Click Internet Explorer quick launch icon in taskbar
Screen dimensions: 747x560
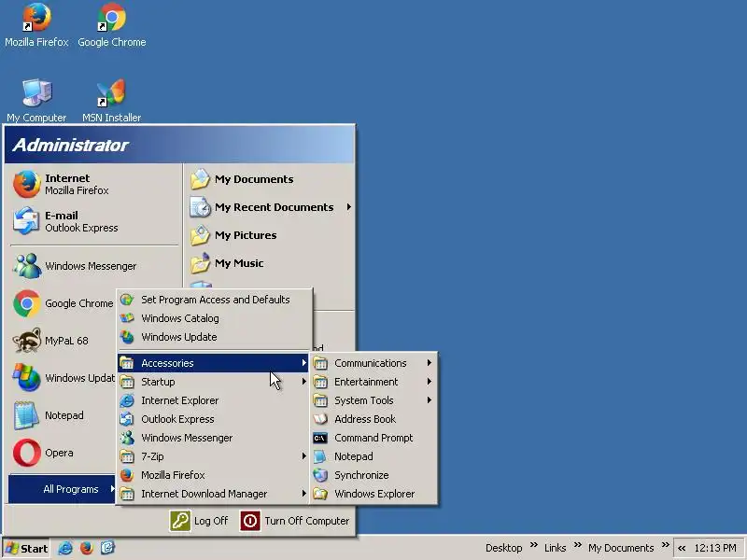coord(65,548)
